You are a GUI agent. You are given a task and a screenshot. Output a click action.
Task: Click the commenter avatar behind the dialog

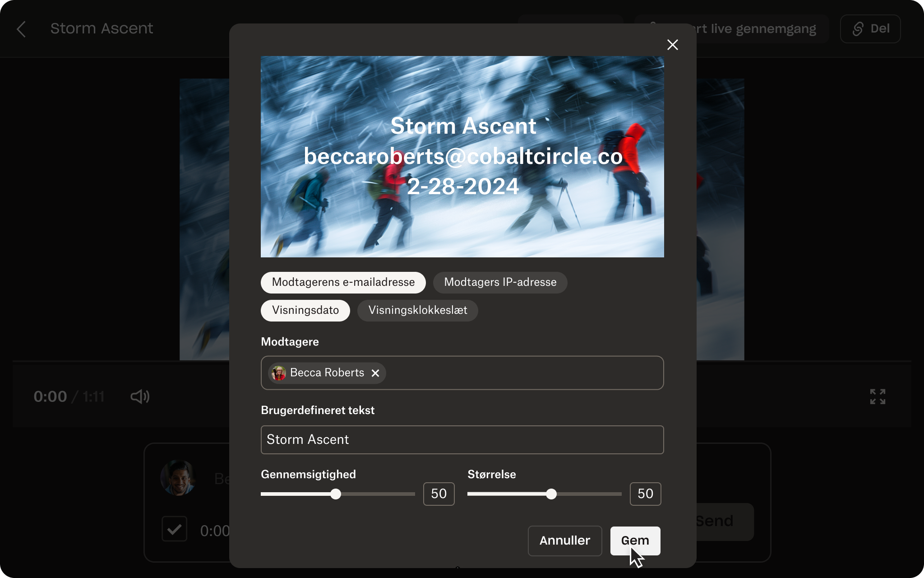pyautogui.click(x=178, y=478)
